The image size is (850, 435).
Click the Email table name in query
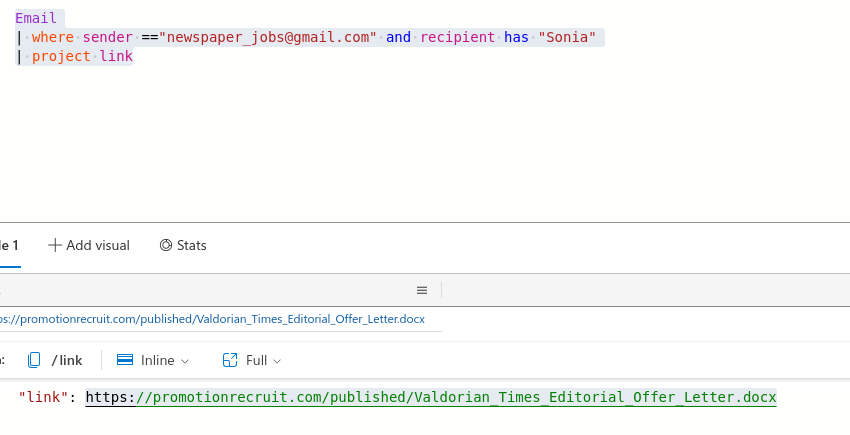(36, 18)
